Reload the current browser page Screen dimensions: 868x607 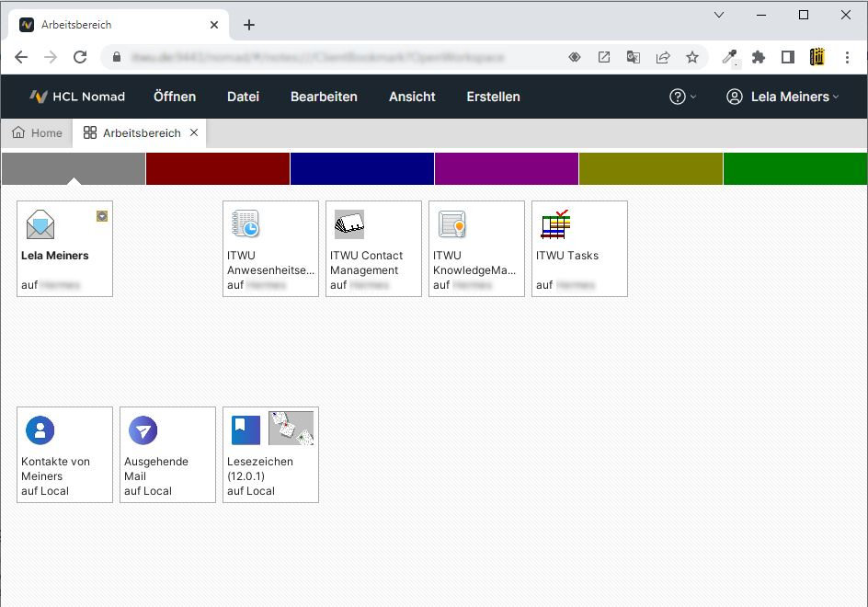pyautogui.click(x=80, y=57)
